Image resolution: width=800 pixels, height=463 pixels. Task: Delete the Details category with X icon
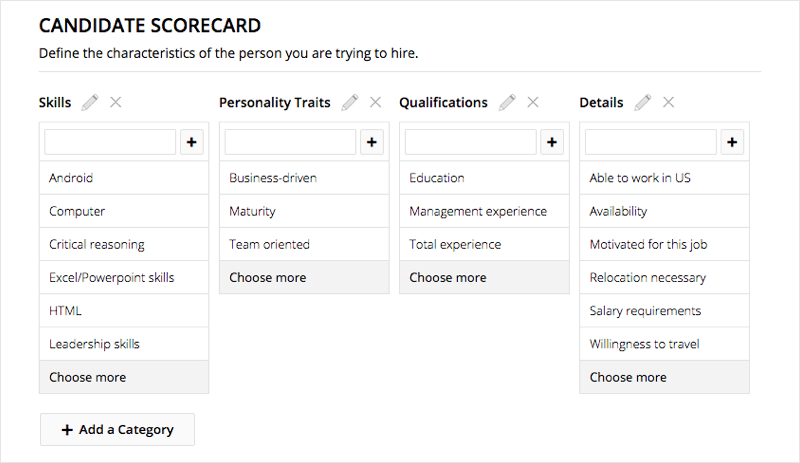tap(669, 102)
